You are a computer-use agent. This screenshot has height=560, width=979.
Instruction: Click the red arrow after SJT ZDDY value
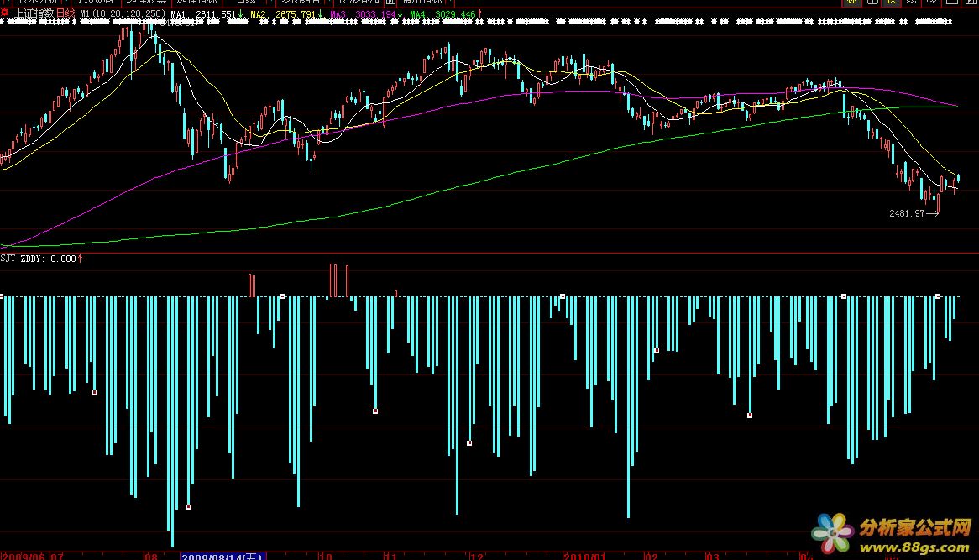click(80, 259)
